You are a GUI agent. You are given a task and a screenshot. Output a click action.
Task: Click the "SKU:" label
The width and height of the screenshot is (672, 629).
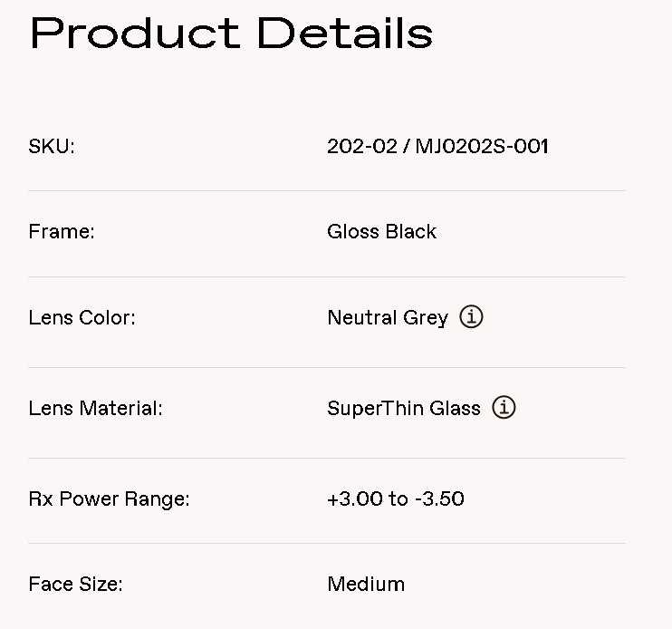52,146
